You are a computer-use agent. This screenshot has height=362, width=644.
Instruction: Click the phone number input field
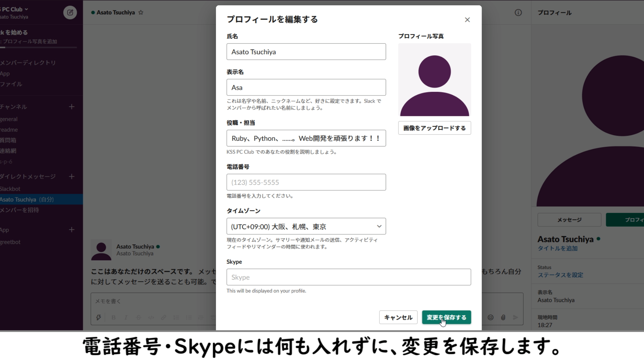coord(306,182)
